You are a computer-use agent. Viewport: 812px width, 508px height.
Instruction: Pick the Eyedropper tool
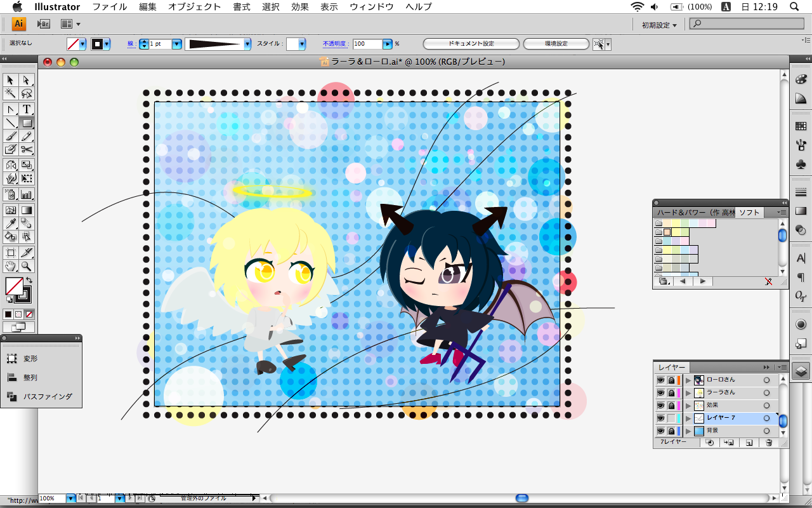click(10, 224)
